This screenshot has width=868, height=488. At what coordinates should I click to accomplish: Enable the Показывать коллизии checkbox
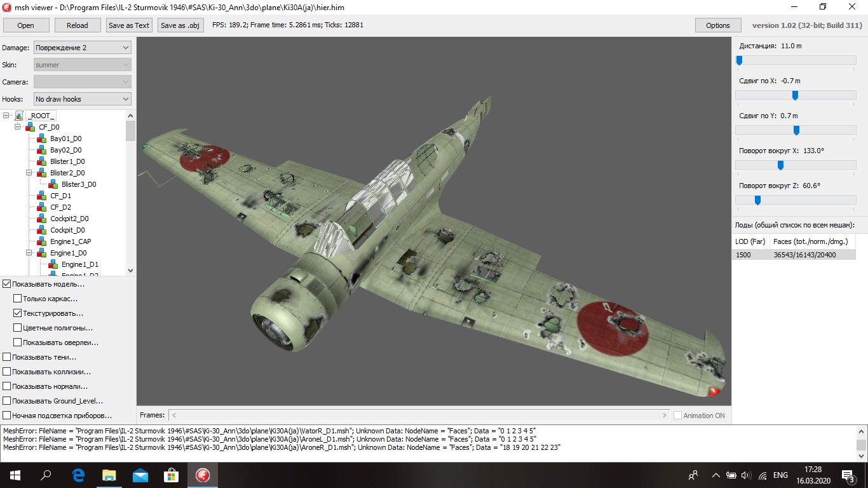[7, 372]
